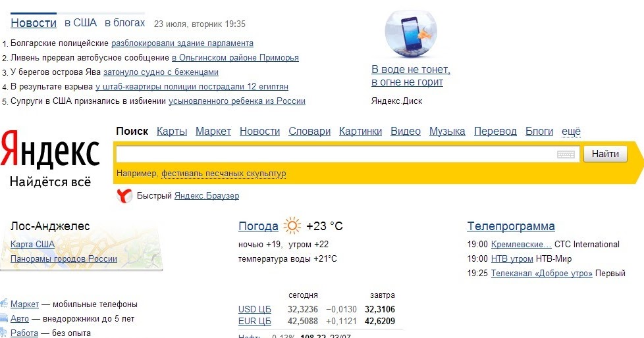Click tomorrow's USD rate 32,3106
644x338 pixels.
[x=380, y=309]
